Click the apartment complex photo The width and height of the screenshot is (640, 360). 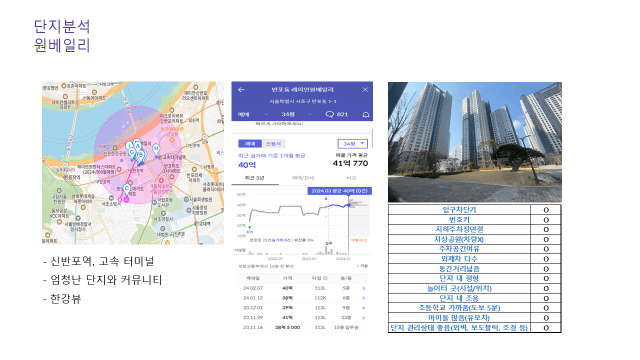[x=475, y=142]
